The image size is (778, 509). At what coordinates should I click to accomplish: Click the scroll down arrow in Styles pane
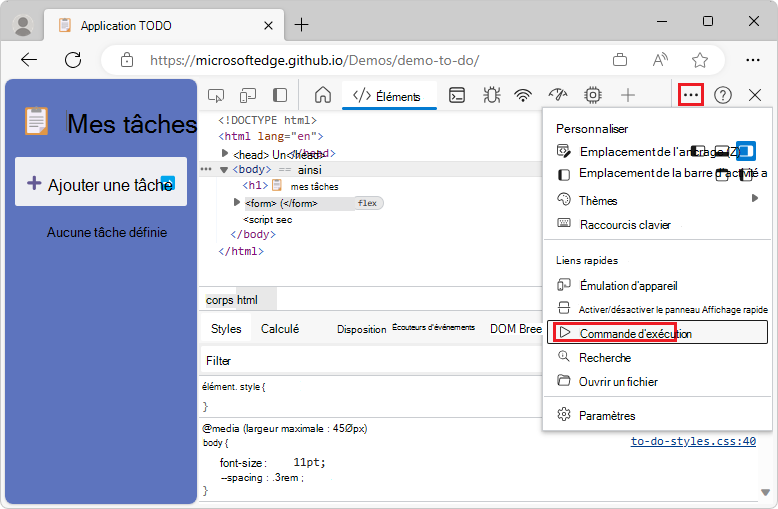click(765, 492)
